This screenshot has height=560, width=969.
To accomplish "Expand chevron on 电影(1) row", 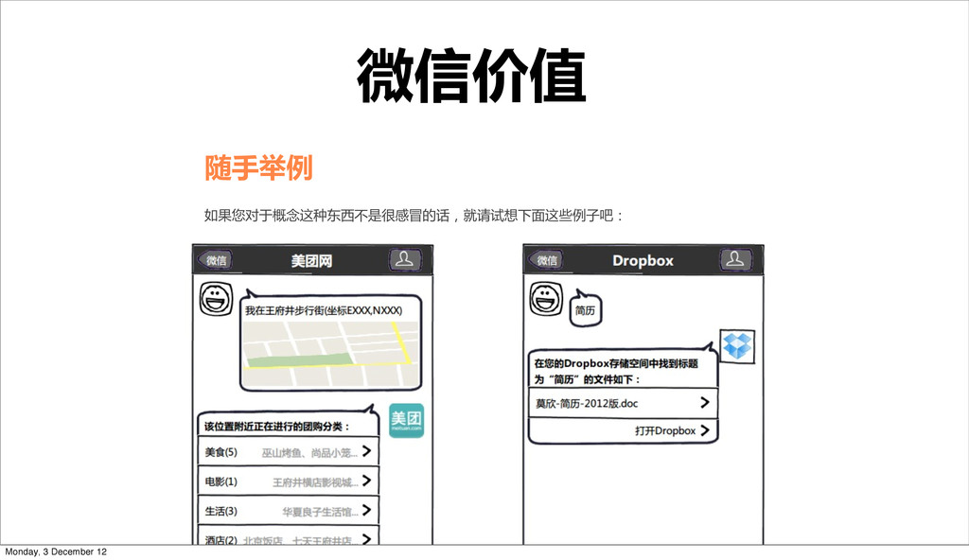I will tap(366, 481).
